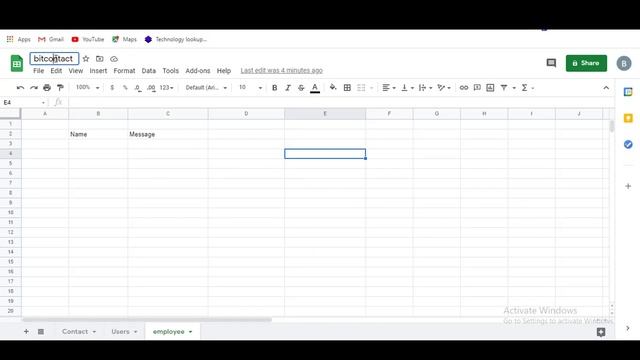Click the Functions sigma icon

524,88
